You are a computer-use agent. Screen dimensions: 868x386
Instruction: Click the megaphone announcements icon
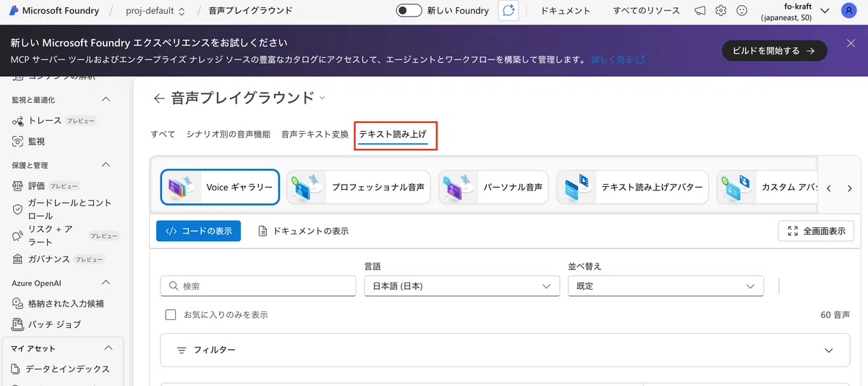pyautogui.click(x=699, y=11)
